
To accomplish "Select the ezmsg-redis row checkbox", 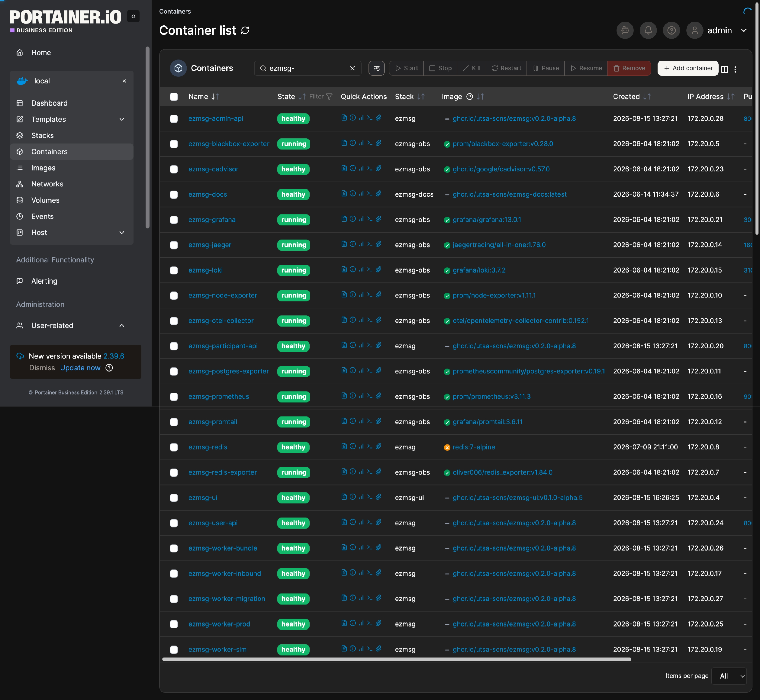I will (174, 447).
